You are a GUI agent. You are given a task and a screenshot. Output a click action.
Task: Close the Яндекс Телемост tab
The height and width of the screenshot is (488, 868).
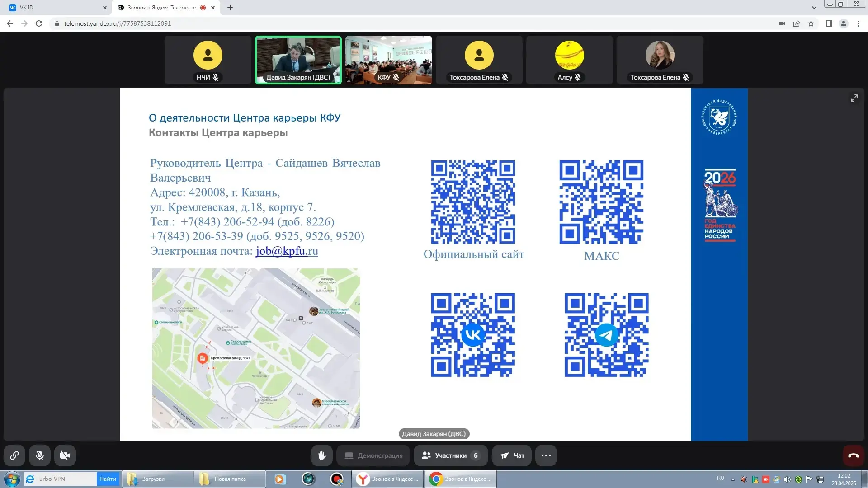click(x=213, y=8)
